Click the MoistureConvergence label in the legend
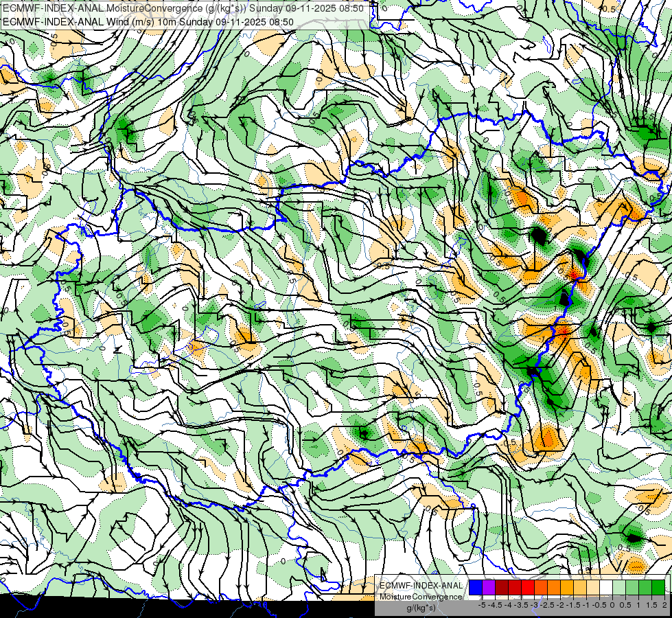The width and height of the screenshot is (672, 618). (x=421, y=597)
